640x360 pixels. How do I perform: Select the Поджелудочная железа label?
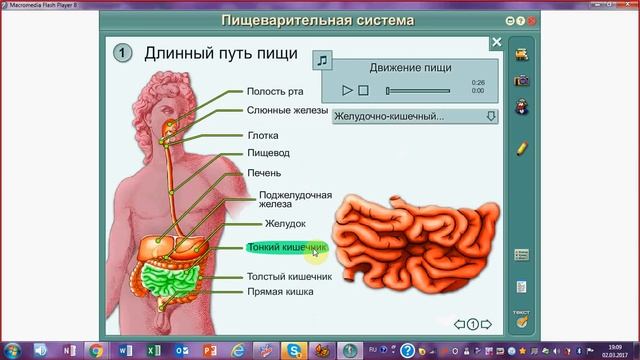(x=296, y=200)
